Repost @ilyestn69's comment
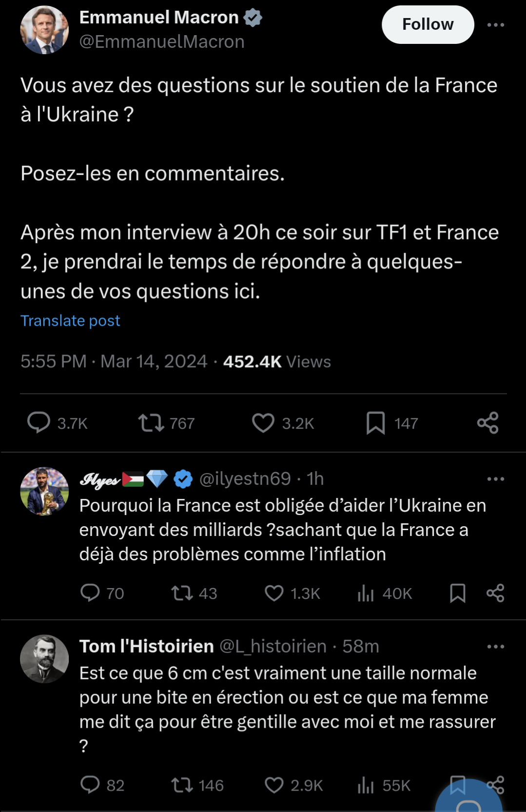 pos(182,593)
